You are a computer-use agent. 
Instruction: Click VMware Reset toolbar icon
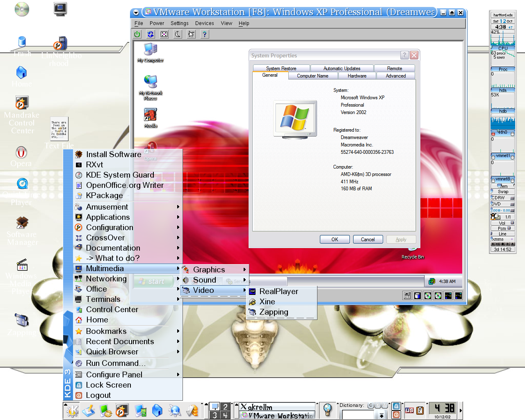(x=151, y=34)
